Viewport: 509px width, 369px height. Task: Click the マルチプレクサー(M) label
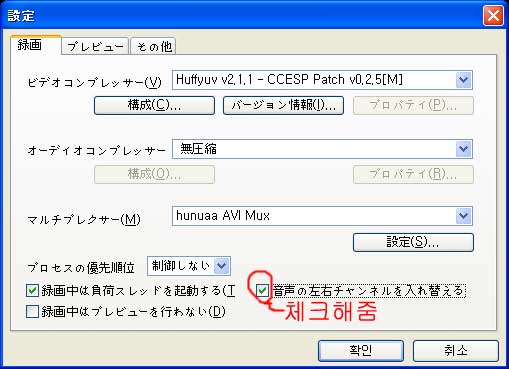pyautogui.click(x=84, y=219)
